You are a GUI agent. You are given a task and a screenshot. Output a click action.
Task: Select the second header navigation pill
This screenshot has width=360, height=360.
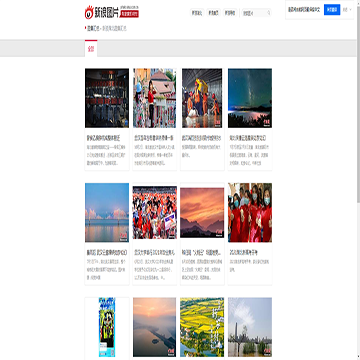coord(213,13)
